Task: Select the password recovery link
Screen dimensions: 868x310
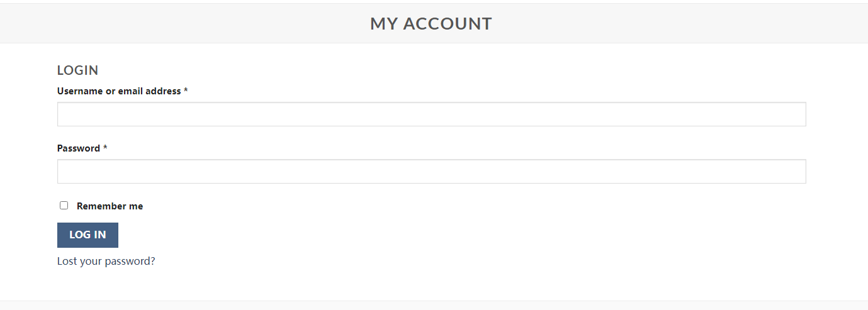Action: 106,261
